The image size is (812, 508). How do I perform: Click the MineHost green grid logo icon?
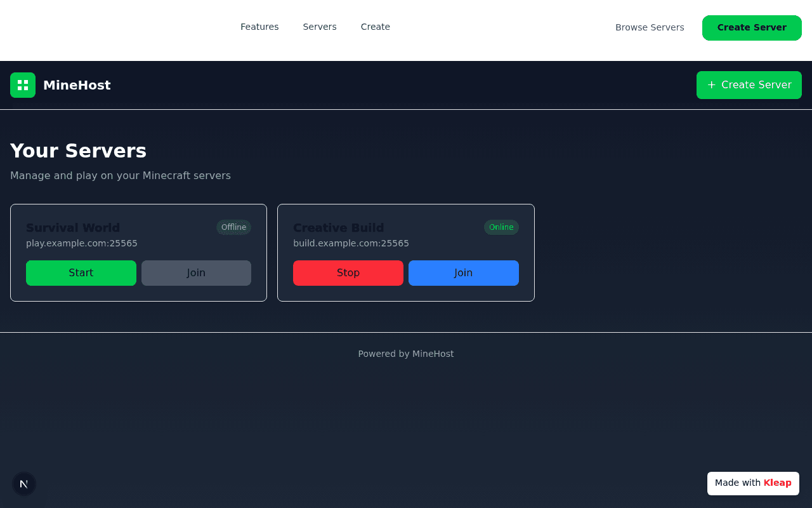(23, 85)
